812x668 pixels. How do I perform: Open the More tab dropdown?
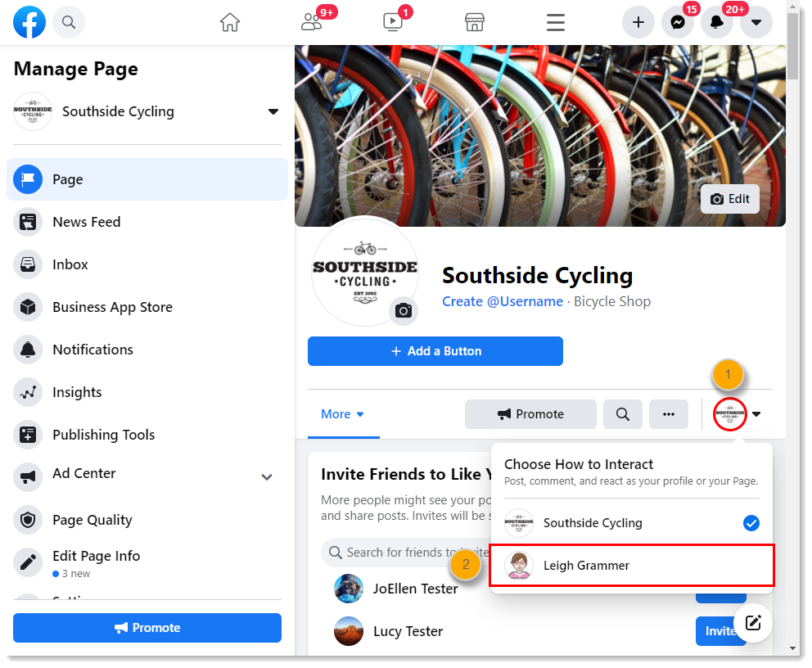[343, 414]
